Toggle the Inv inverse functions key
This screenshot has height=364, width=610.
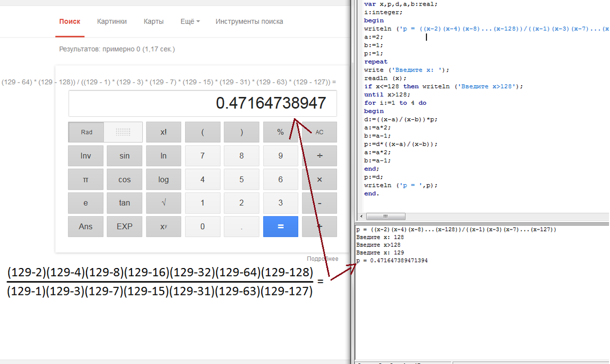(x=85, y=156)
